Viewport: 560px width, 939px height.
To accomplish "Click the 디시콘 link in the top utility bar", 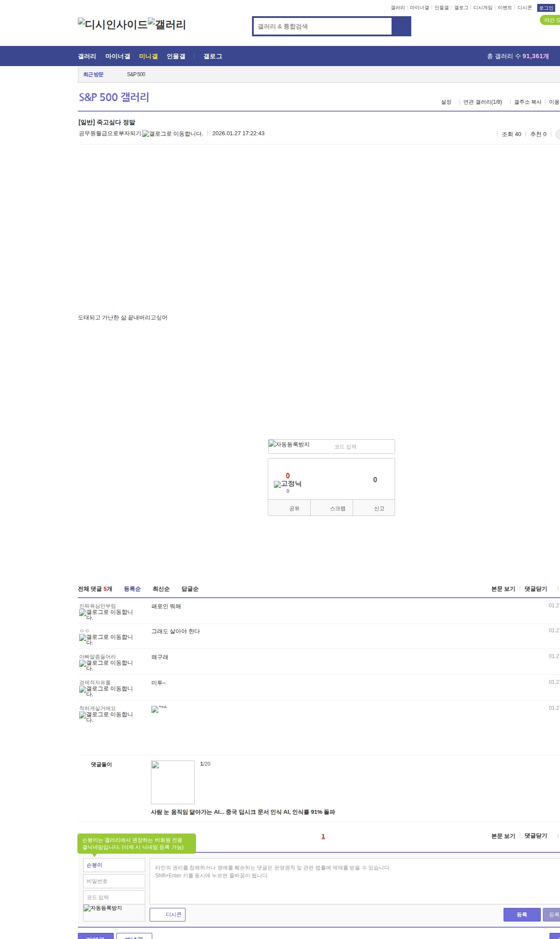I will point(525,8).
